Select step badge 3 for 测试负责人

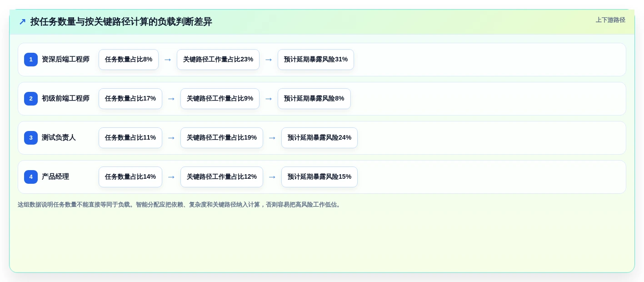click(31, 138)
